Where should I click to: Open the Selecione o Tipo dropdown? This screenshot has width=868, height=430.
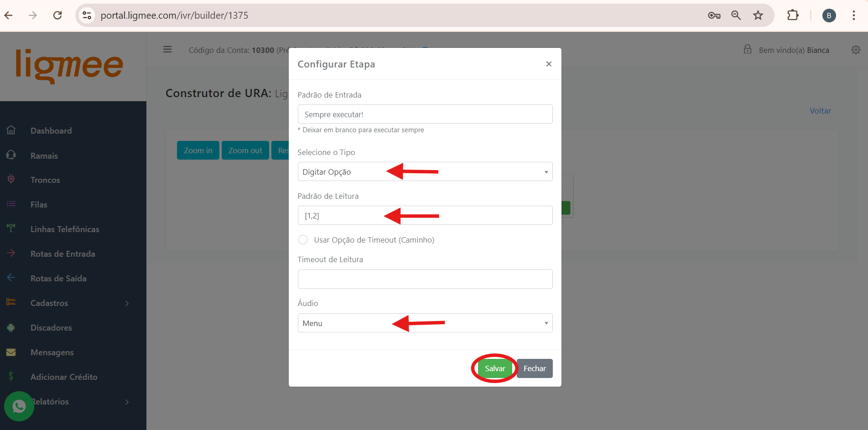(x=425, y=172)
